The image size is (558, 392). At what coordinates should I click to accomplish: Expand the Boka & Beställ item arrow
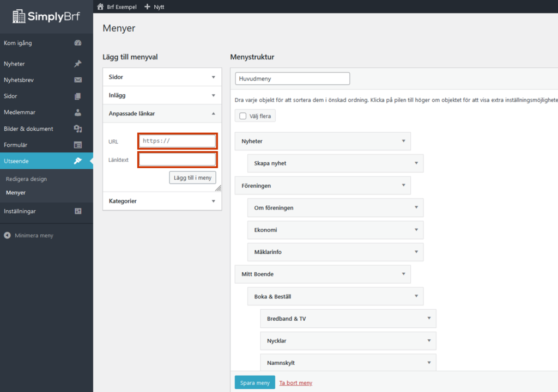coord(416,296)
